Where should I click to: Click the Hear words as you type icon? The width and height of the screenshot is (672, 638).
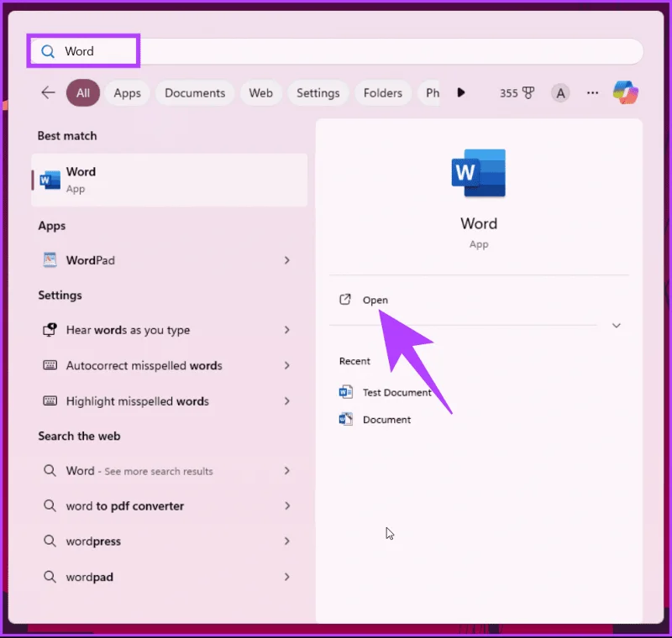(50, 330)
